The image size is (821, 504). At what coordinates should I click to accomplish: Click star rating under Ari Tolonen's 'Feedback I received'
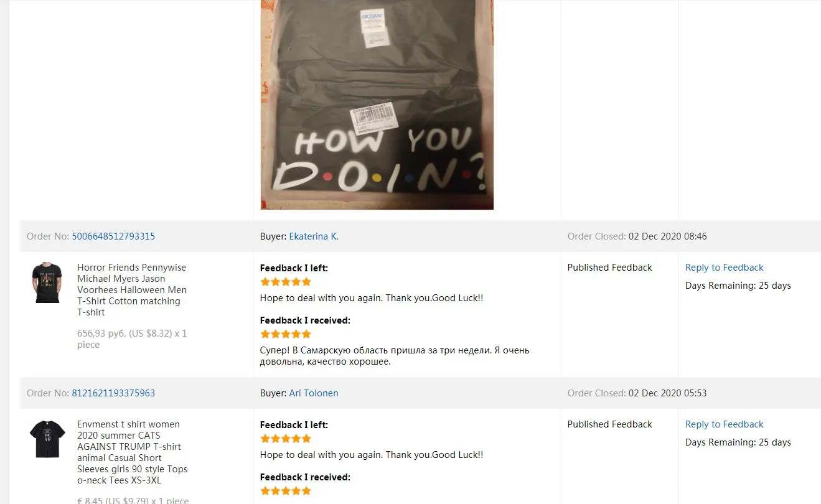(x=285, y=491)
